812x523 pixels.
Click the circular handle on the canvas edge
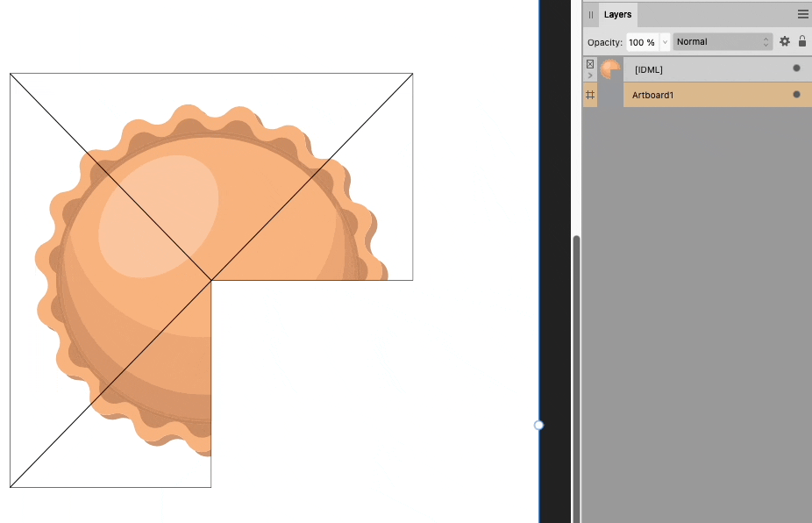538,425
